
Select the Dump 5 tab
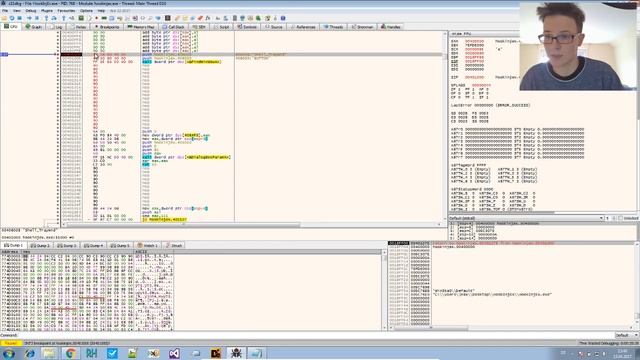(x=120, y=245)
